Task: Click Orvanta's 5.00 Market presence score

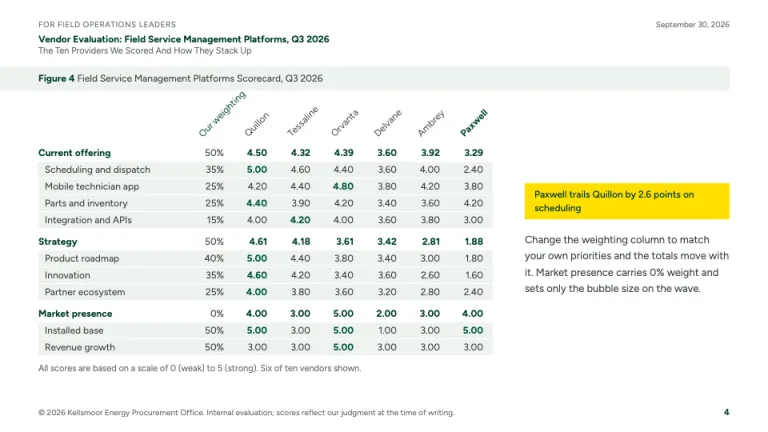Action: point(343,313)
